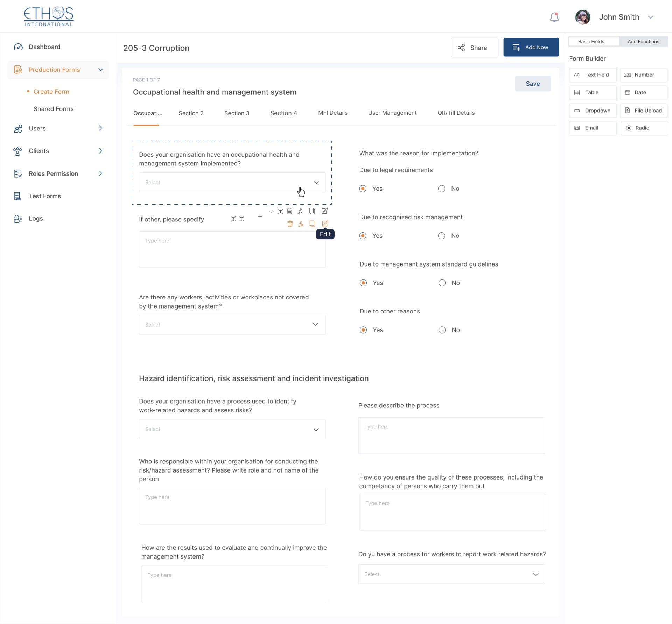Viewport: 672px width, 624px height.
Task: Click the duplicate (copy) icon on the selected question
Action: [312, 211]
